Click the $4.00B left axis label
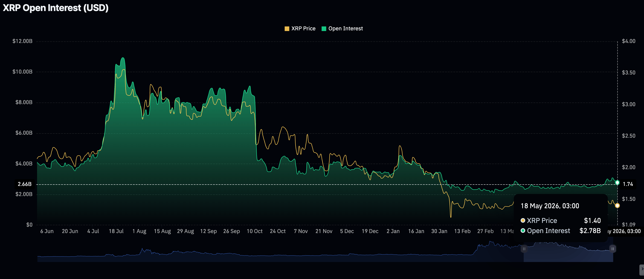 [24, 164]
